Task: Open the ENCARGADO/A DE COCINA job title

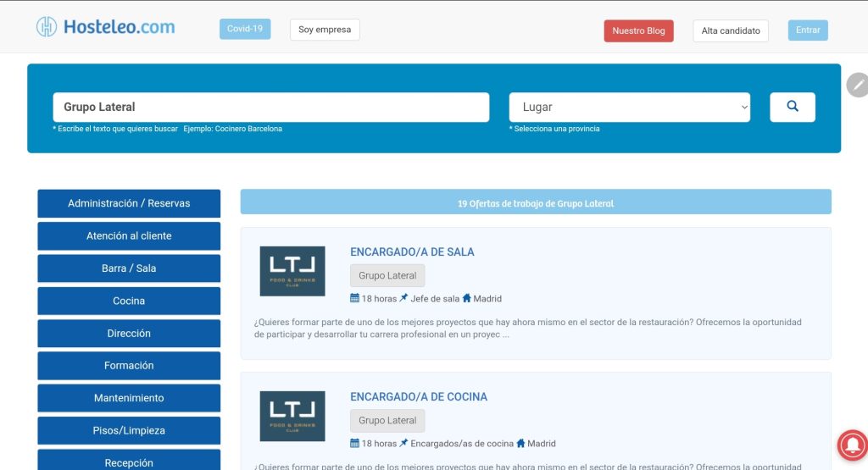Action: click(419, 396)
